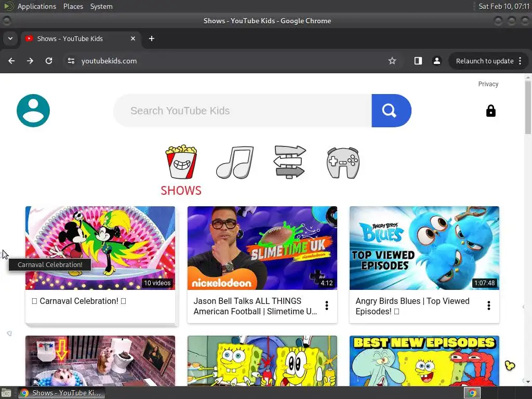Click the blue search magnifier button

[391, 111]
